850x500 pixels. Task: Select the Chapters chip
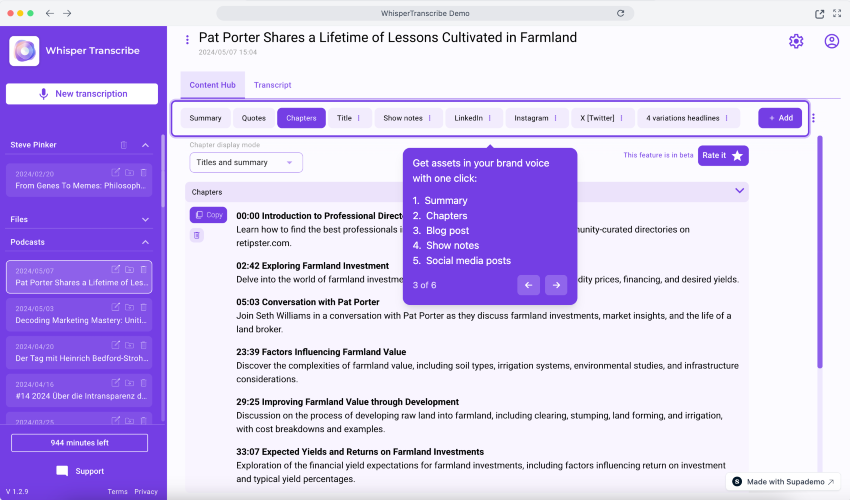click(301, 118)
